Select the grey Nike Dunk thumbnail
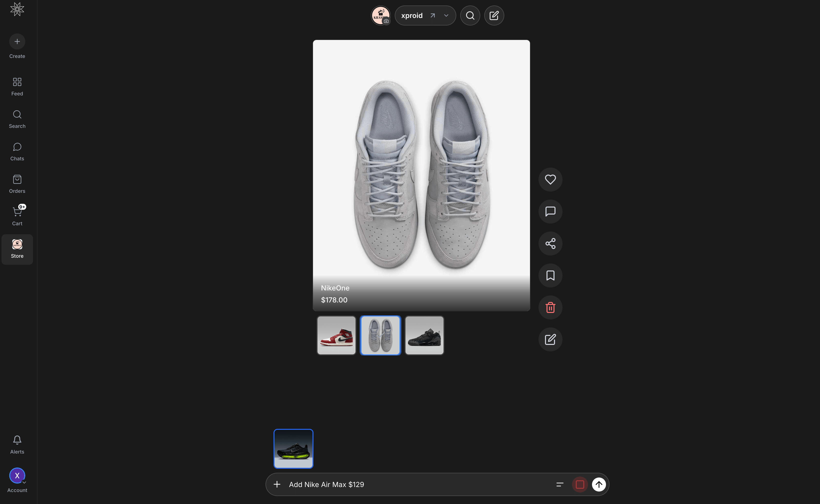 pyautogui.click(x=380, y=335)
